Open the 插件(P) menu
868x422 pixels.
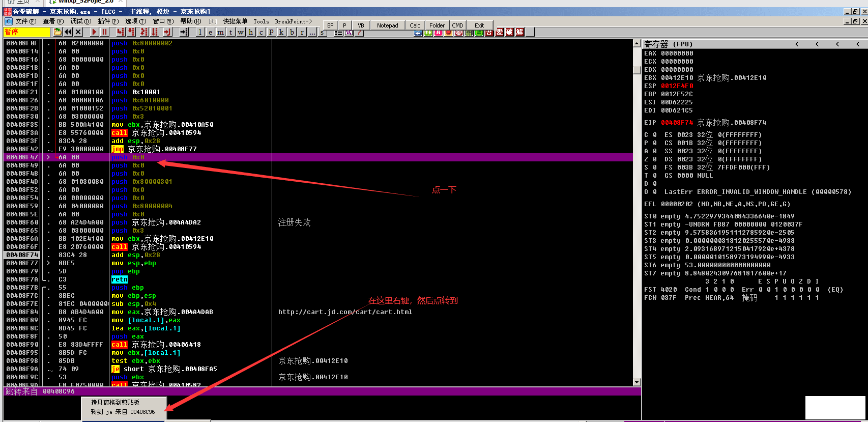click(108, 21)
